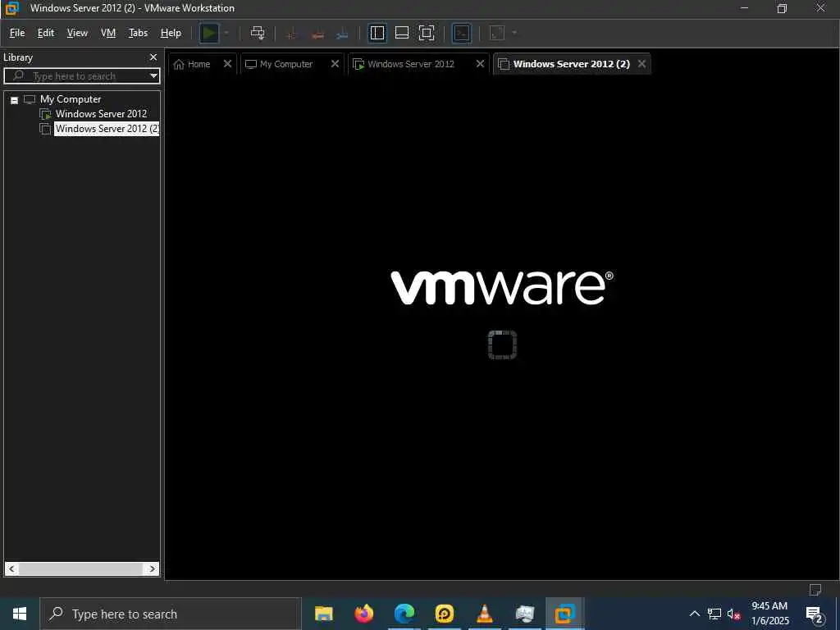This screenshot has height=630, width=840.
Task: Open the yellow circular app on the taskbar
Action: 445,614
